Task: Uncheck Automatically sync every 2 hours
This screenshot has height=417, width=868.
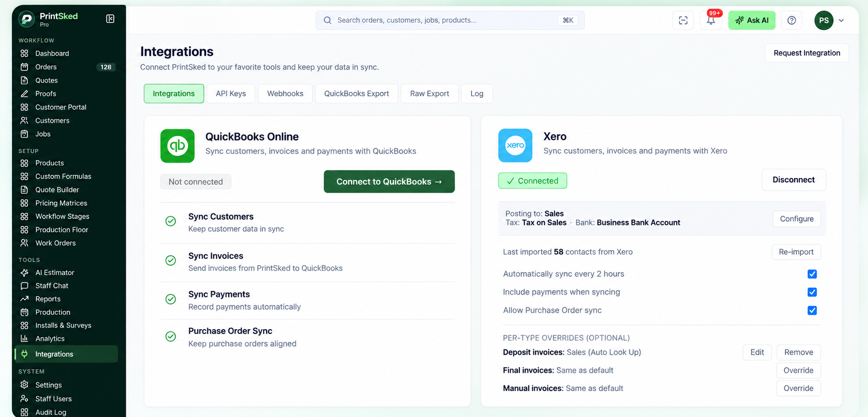Action: click(812, 274)
